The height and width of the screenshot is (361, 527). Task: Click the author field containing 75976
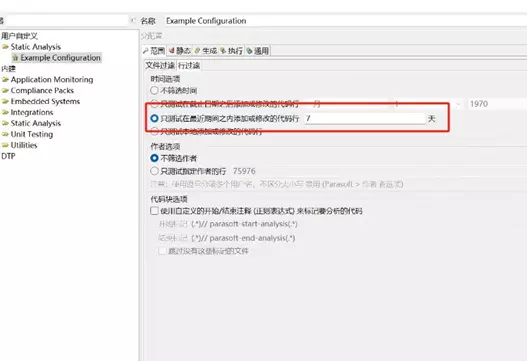[x=378, y=171]
